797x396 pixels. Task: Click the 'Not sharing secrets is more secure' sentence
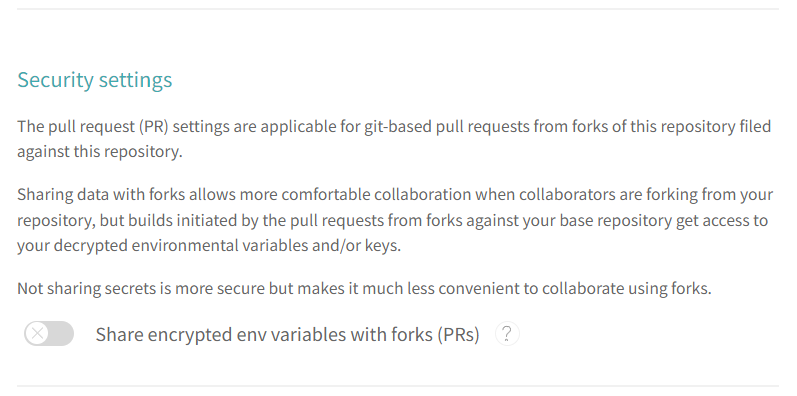click(364, 288)
